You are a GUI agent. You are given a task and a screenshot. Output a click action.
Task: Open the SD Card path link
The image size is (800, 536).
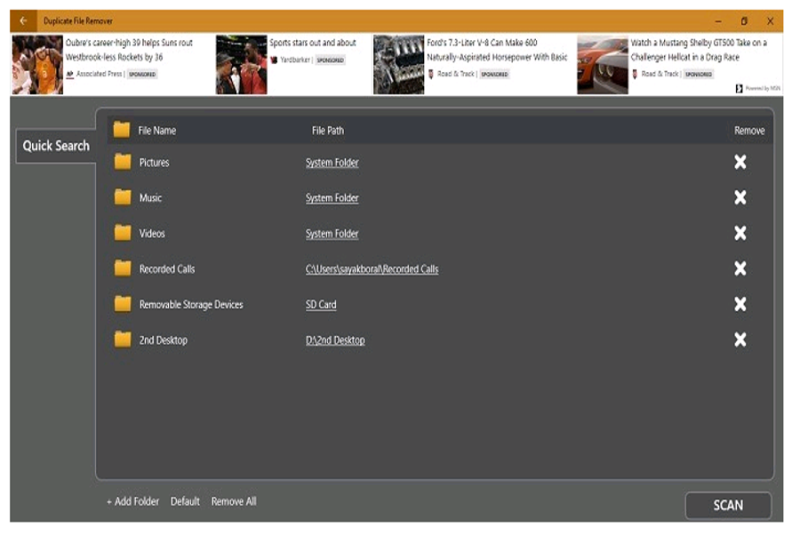321,304
